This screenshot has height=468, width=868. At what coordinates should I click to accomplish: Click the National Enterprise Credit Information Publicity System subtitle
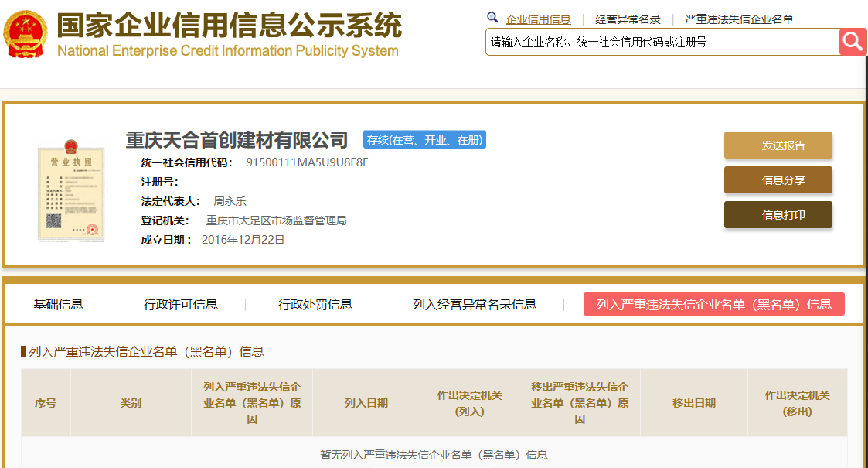(x=227, y=50)
